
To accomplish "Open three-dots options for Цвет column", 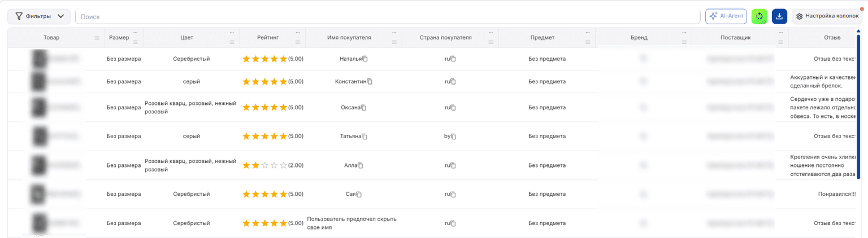I will [x=232, y=33].
